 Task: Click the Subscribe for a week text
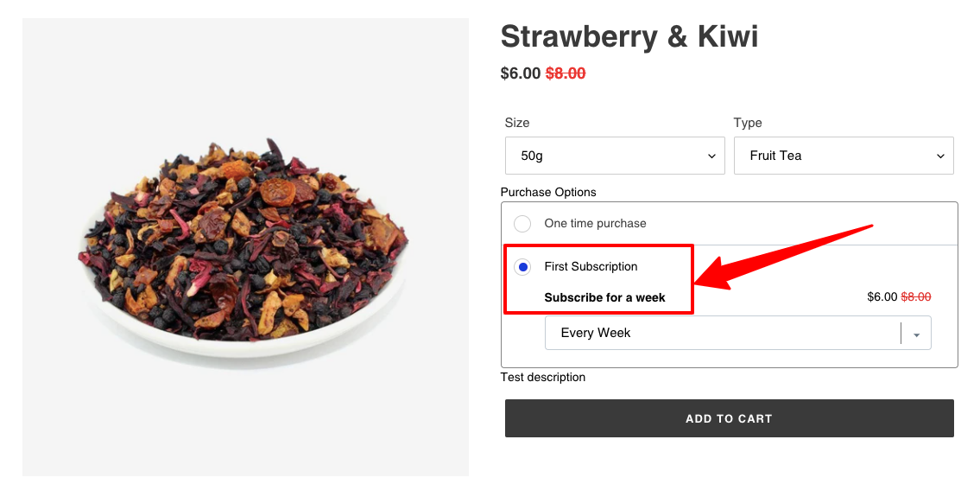coord(604,297)
